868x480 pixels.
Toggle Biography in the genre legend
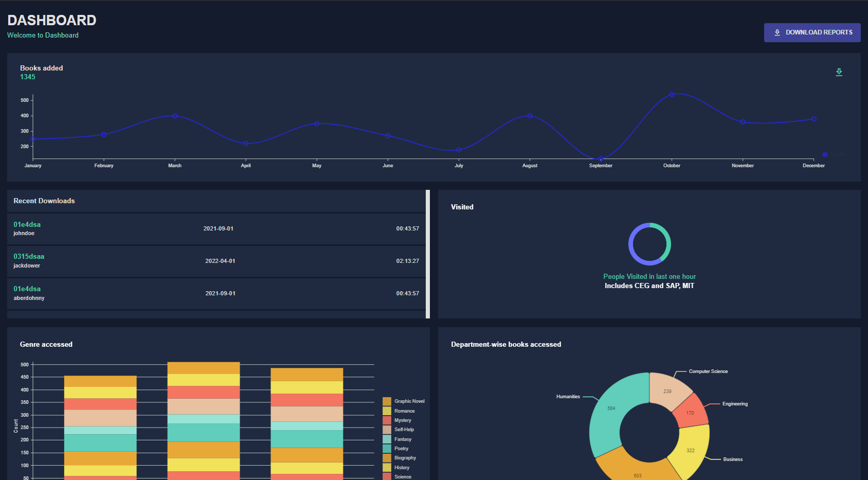coord(400,458)
